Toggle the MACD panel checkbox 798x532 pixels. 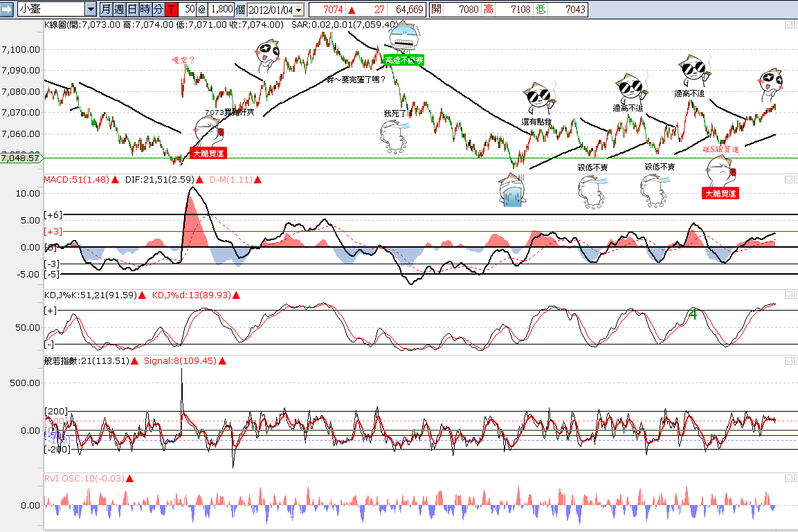[x=789, y=180]
